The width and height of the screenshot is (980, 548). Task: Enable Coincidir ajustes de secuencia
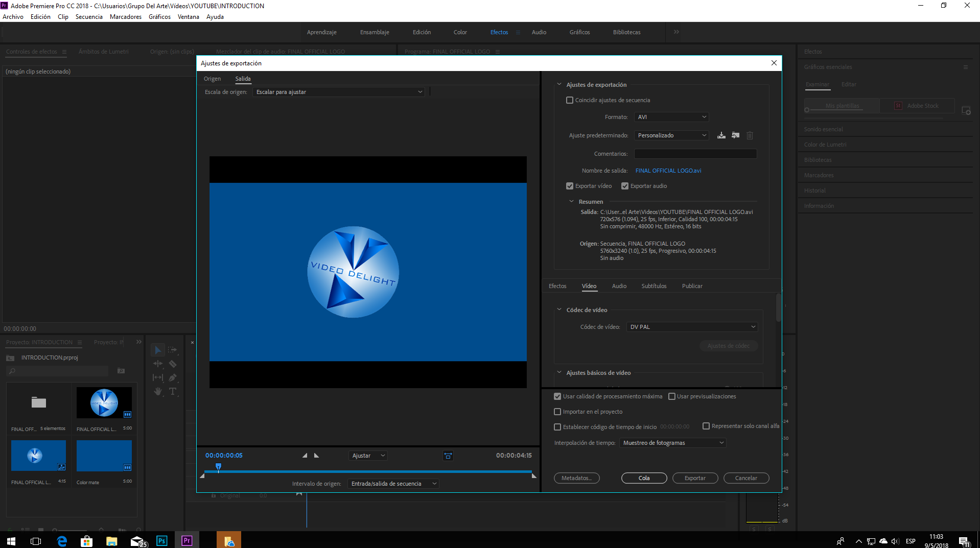(570, 100)
